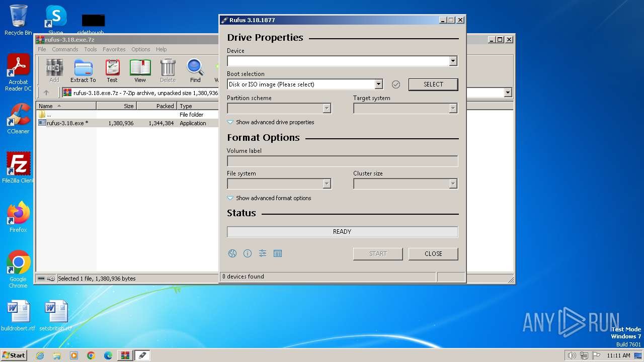
Task: Open Rufus language globe icon
Action: tap(232, 253)
